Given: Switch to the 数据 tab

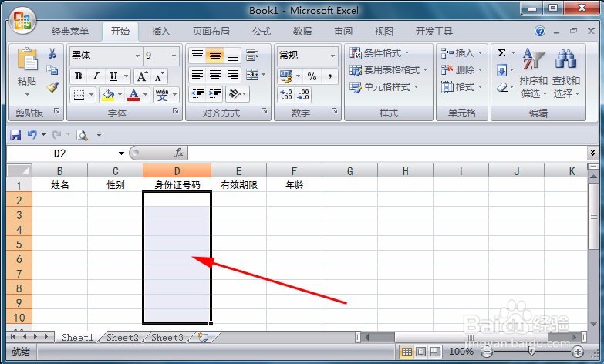Looking at the screenshot, I should (x=302, y=31).
